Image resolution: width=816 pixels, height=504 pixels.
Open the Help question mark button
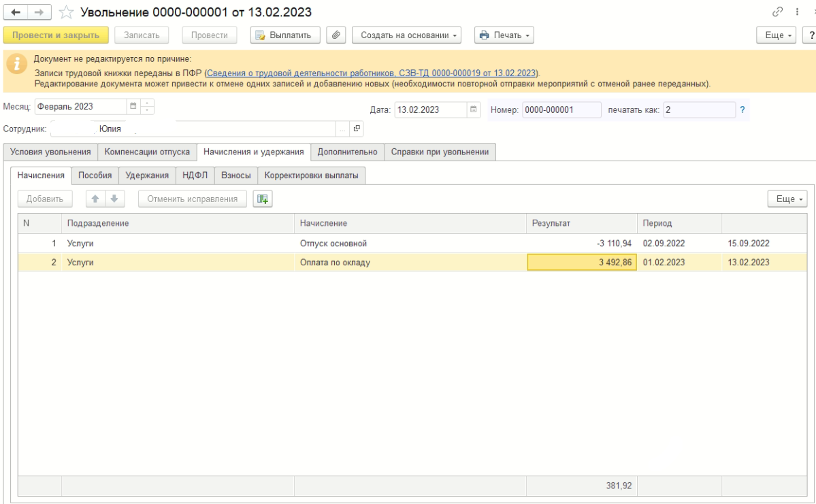pyautogui.click(x=811, y=35)
